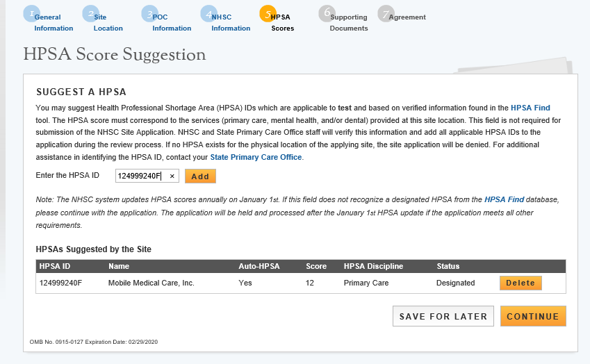Click Save For Later button
This screenshot has height=364, width=590.
[x=443, y=316]
